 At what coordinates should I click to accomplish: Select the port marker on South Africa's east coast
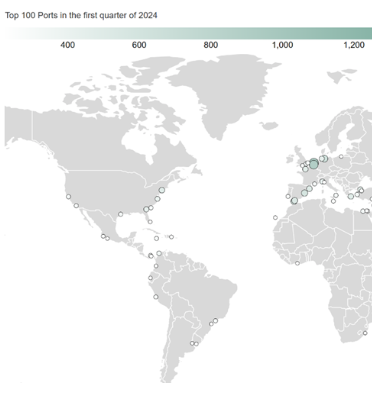pos(365,333)
